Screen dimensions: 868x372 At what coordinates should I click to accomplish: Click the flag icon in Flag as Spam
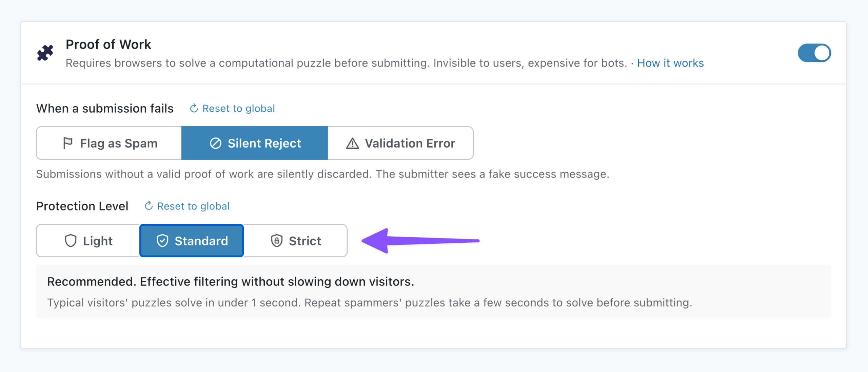tap(68, 143)
